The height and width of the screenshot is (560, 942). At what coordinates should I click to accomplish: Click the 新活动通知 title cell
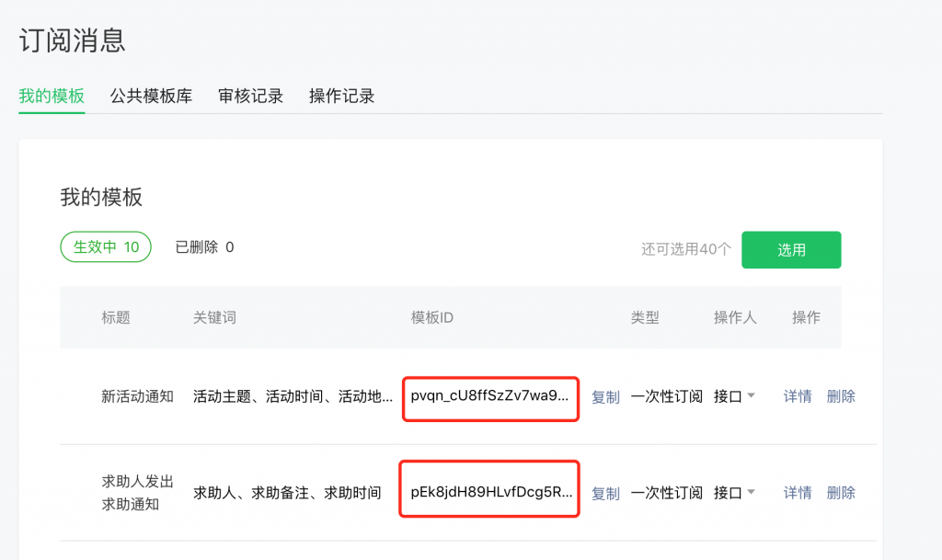coord(137,397)
